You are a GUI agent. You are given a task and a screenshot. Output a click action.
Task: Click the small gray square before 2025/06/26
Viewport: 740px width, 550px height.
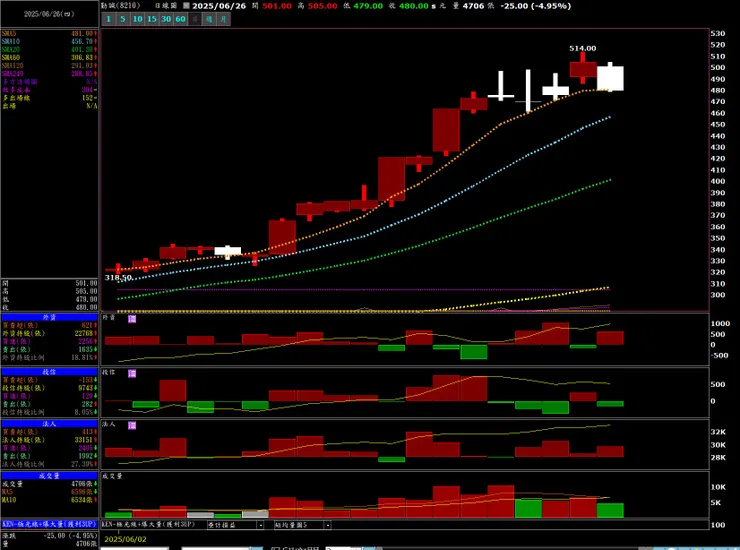coord(186,6)
